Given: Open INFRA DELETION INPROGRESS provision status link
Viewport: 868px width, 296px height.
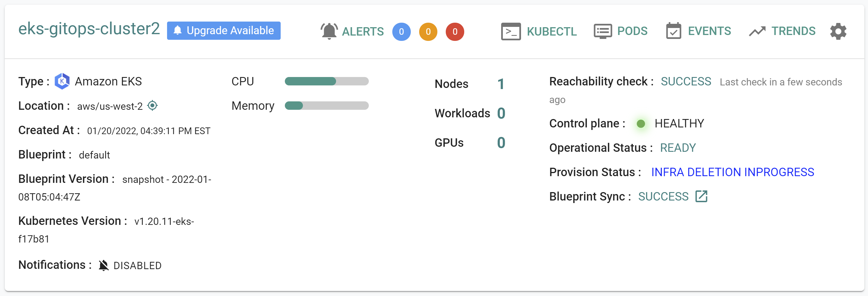Looking at the screenshot, I should click(733, 172).
